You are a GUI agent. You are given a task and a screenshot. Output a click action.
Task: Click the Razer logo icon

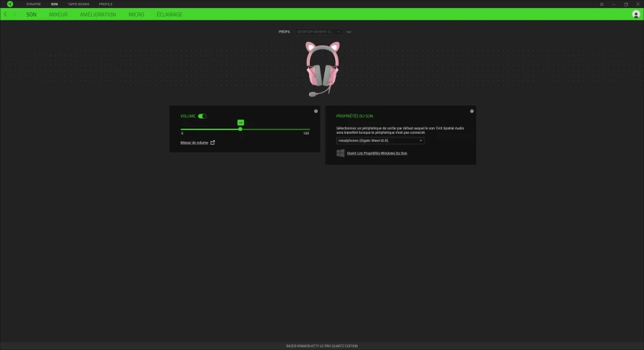(10, 4)
